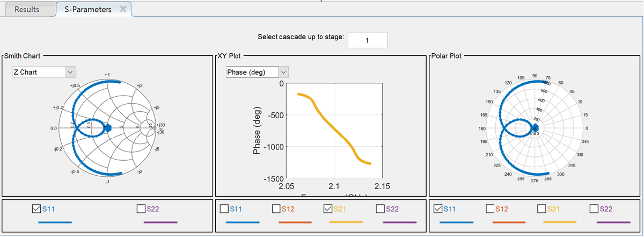Viewport: 644px width, 237px height.
Task: Uncheck S11 in the Smith Chart panel
Action: pyautogui.click(x=36, y=209)
